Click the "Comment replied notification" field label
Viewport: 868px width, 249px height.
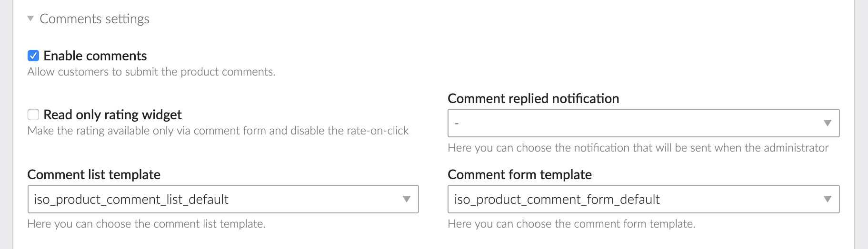click(533, 98)
